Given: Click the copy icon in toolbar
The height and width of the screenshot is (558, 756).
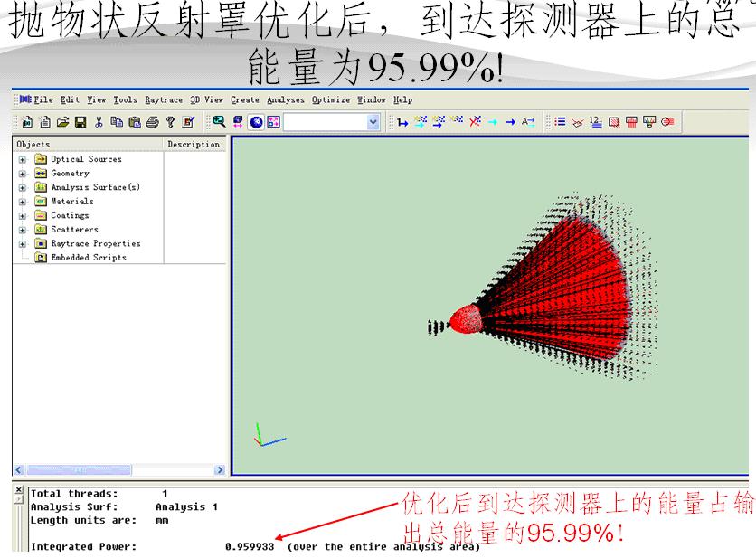Looking at the screenshot, I should click(x=117, y=122).
